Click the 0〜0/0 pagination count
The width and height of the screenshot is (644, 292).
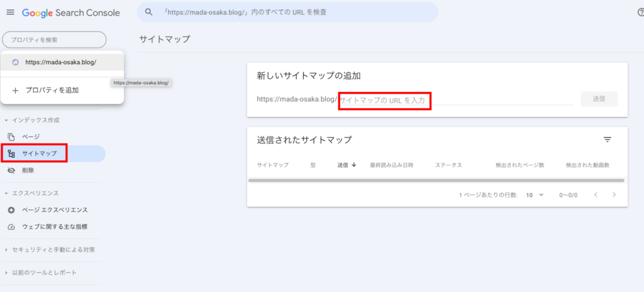[568, 195]
